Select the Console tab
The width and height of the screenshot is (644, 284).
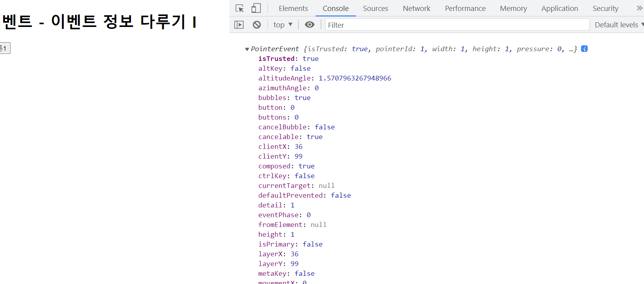tap(335, 8)
